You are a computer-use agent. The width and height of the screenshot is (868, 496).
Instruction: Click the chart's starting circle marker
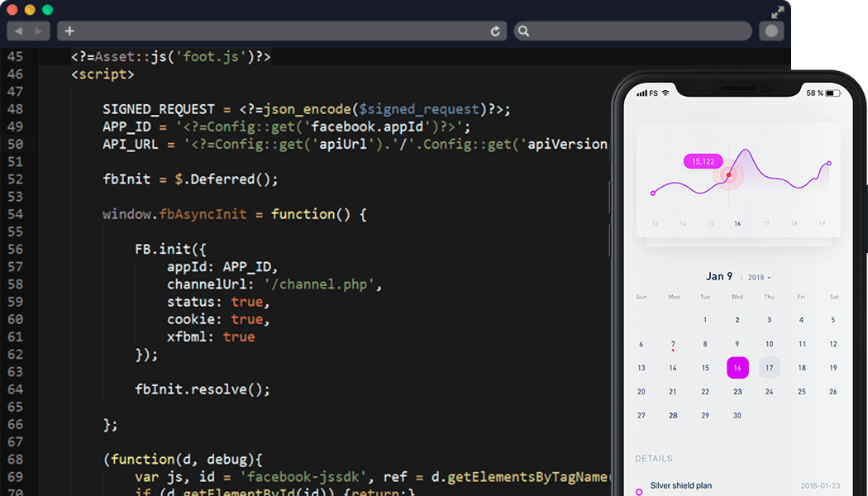tap(653, 193)
